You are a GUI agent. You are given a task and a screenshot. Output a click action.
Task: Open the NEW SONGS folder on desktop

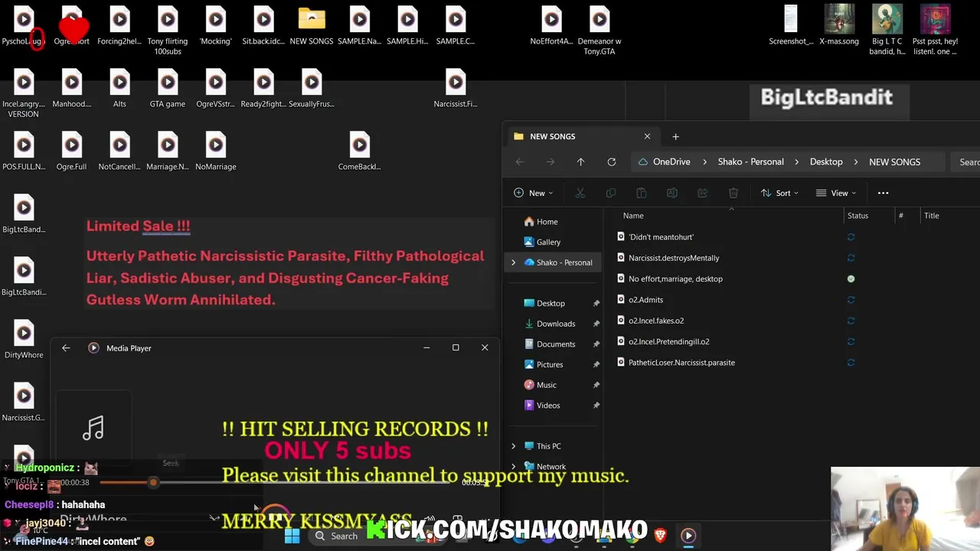point(312,27)
